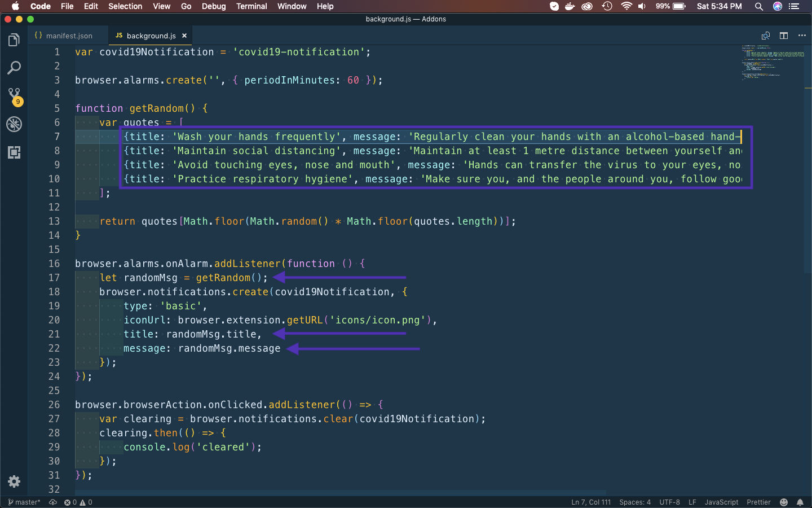
Task: Click the volume menu bar icon
Action: [x=642, y=6]
